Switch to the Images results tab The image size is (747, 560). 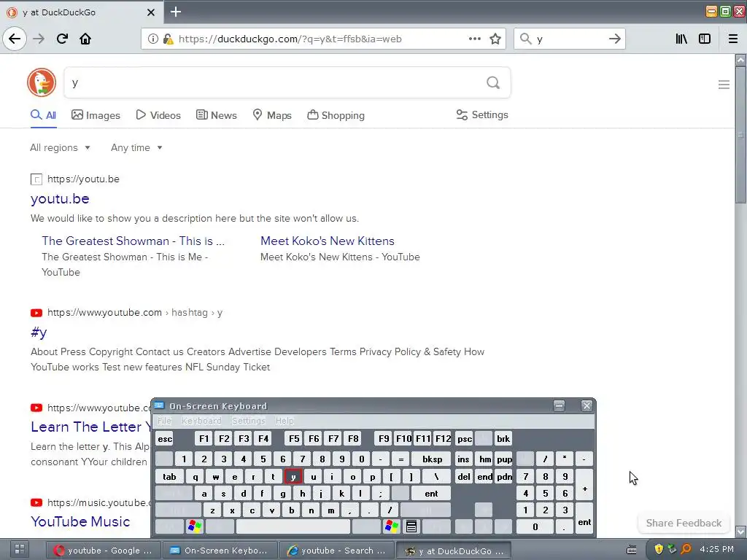point(96,115)
